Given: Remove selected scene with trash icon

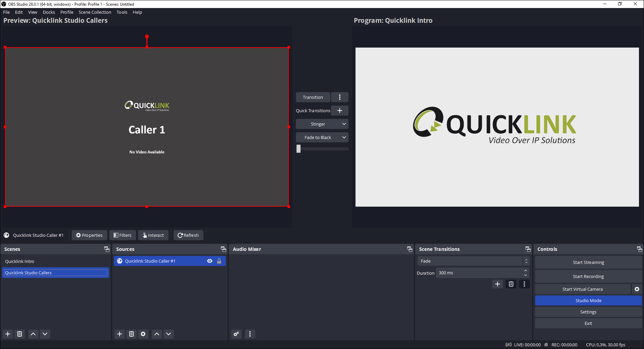Looking at the screenshot, I should click(x=20, y=334).
